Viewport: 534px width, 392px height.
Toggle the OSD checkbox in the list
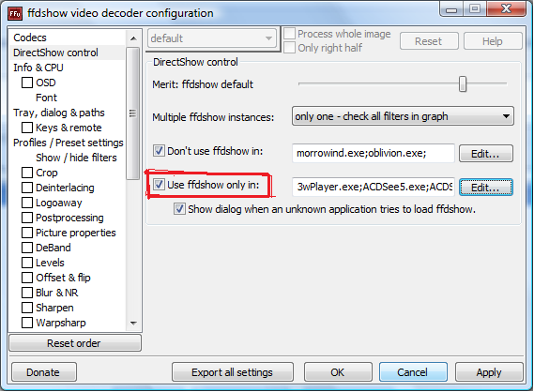pyautogui.click(x=27, y=83)
